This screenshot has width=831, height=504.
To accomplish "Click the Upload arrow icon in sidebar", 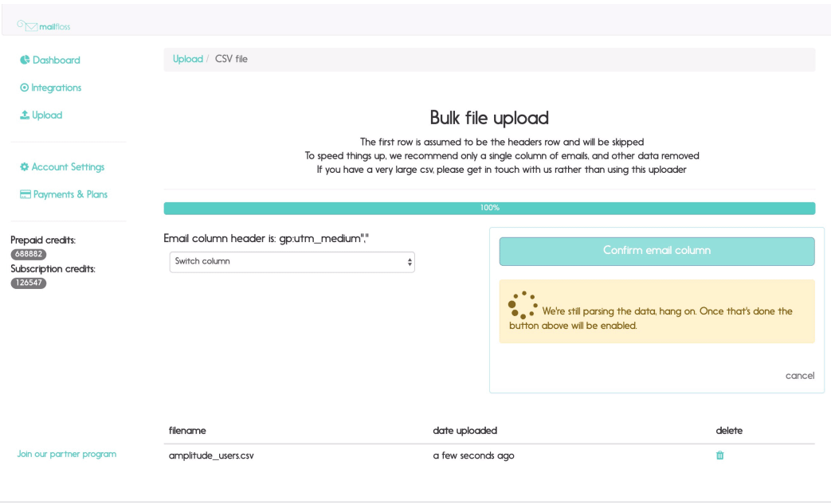I will click(24, 115).
